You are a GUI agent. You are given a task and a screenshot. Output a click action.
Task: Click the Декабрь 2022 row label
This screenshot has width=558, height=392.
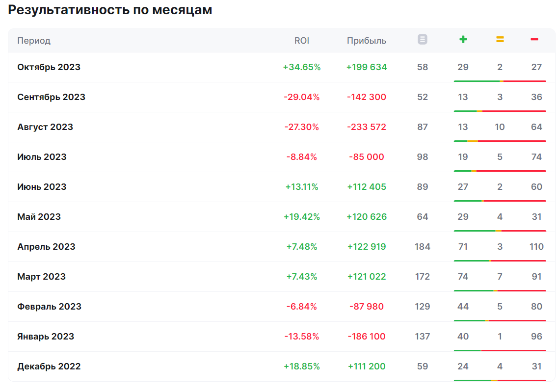click(49, 366)
